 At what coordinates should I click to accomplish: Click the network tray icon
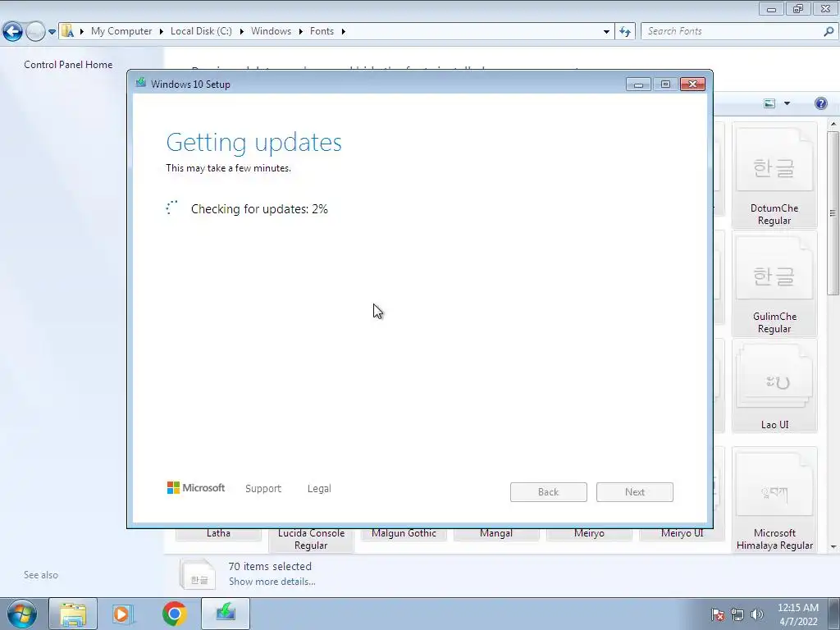[737, 614]
